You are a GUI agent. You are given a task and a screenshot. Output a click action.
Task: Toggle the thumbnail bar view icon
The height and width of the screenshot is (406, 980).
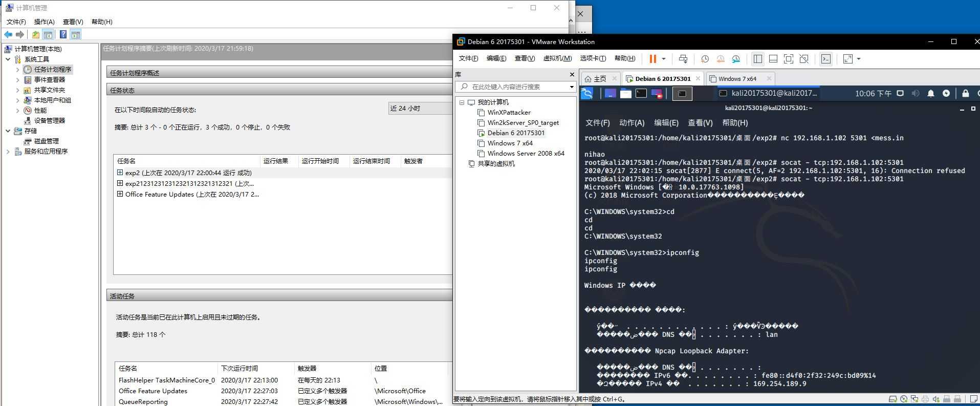(773, 59)
